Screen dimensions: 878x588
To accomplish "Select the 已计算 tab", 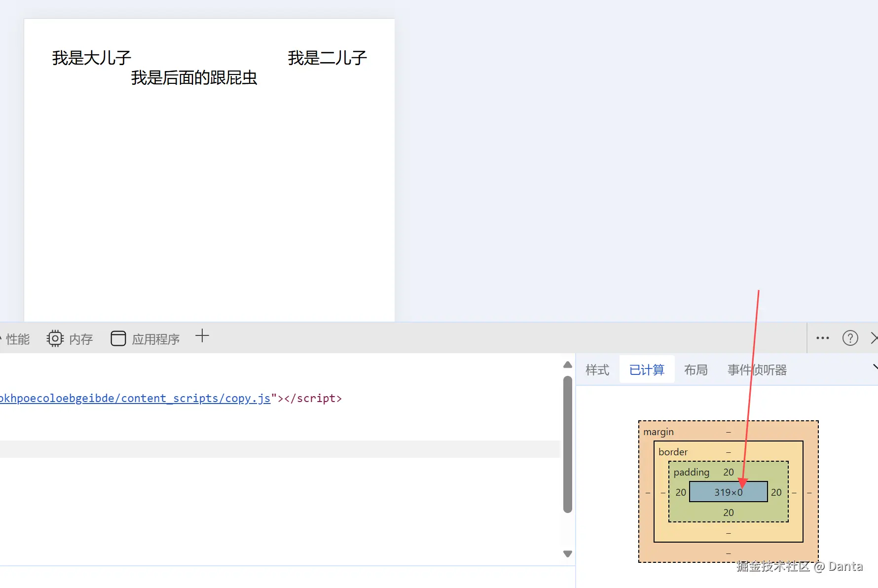I will tap(647, 369).
